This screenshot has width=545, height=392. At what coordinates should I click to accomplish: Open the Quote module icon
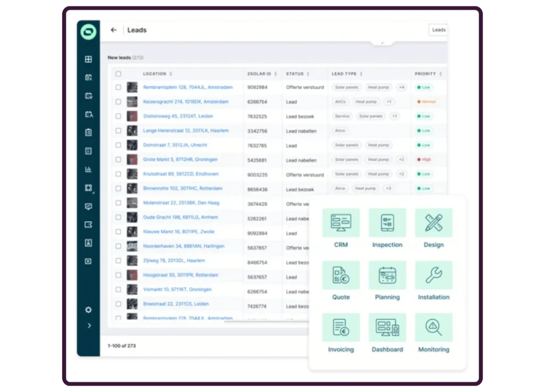tap(341, 275)
